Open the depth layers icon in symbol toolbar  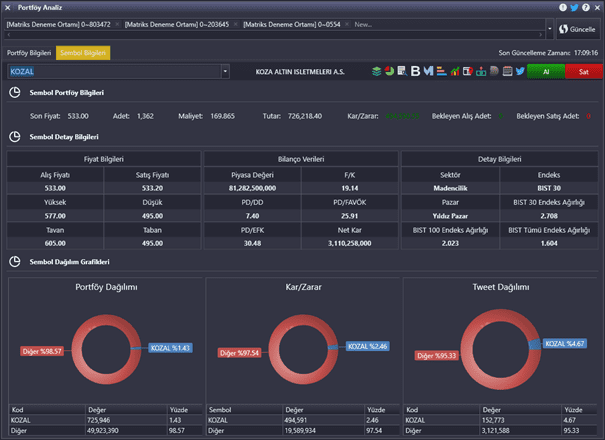coord(376,71)
